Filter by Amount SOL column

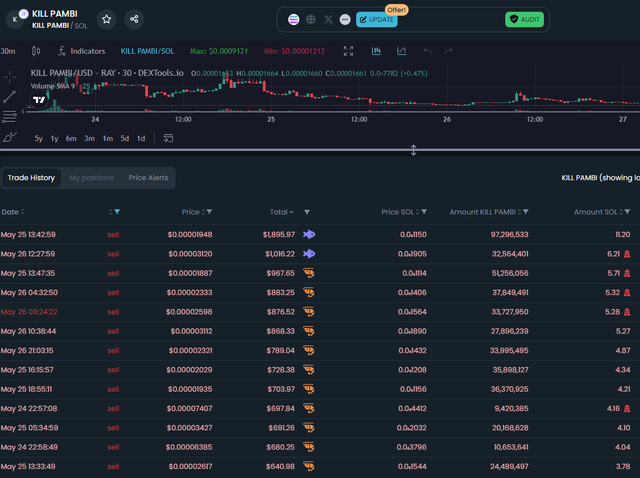click(627, 212)
